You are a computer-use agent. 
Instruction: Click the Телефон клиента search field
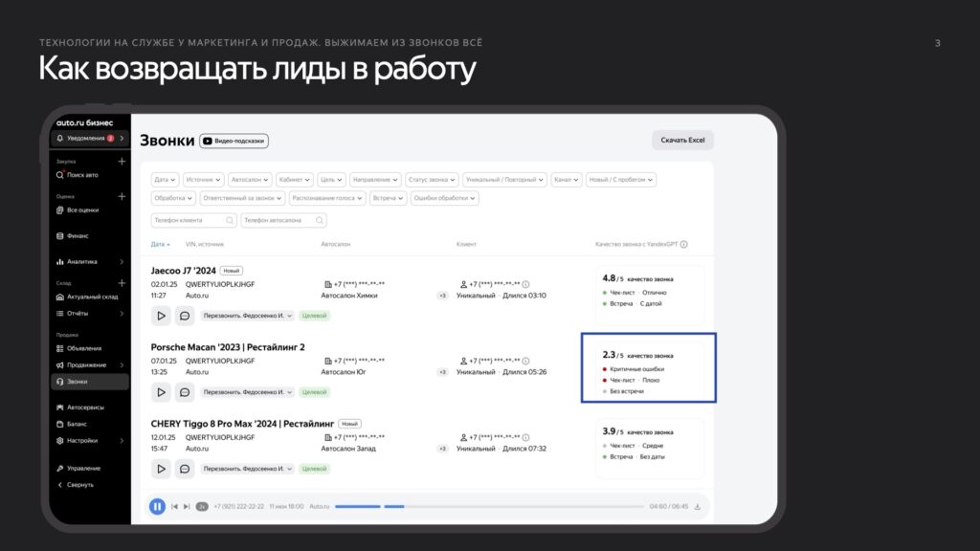(193, 220)
